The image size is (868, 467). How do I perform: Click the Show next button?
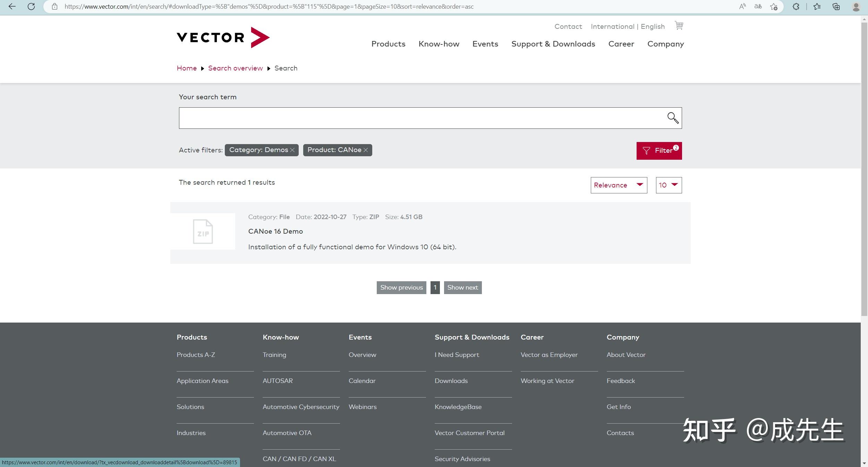(x=462, y=287)
